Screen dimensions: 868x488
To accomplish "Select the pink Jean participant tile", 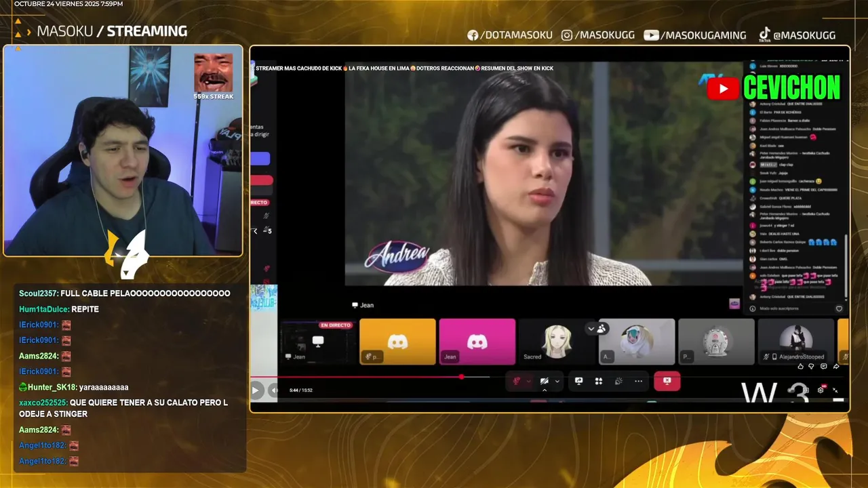I will click(477, 342).
